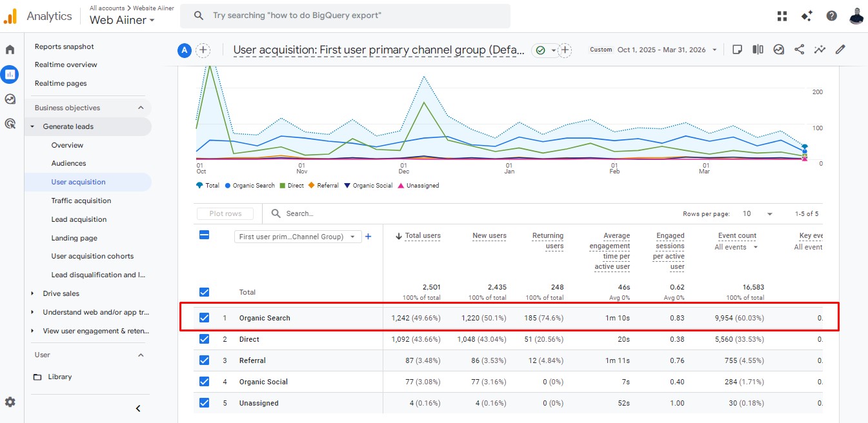
Task: Open the Advertising section icon
Action: tap(10, 123)
